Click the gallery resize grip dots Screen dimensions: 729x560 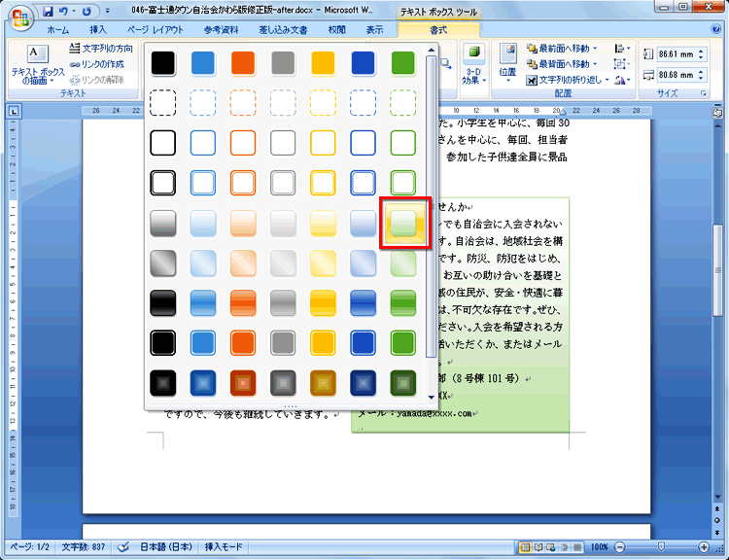coord(290,406)
